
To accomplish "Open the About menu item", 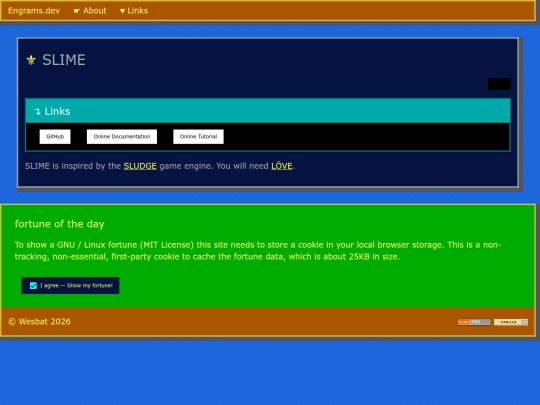I will pyautogui.click(x=90, y=11).
